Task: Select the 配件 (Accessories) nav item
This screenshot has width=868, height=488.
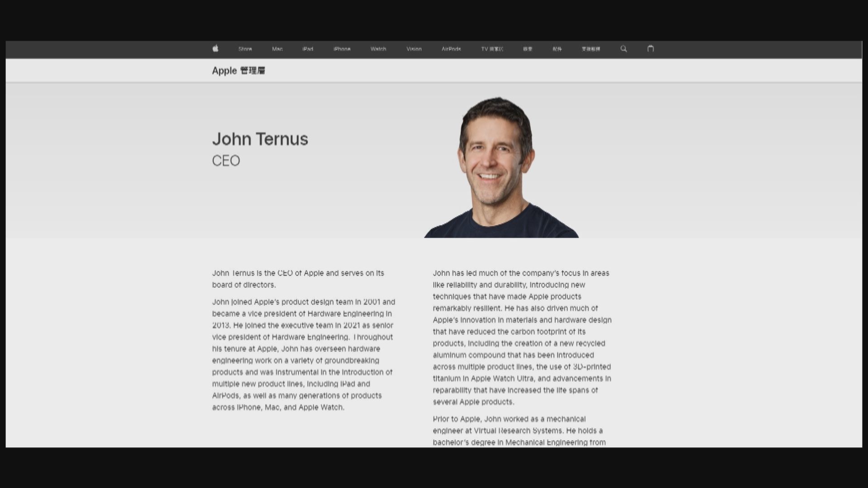Action: 557,49
